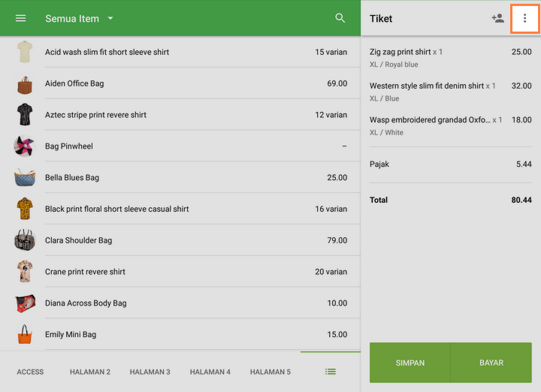Select Acid wash slim fit short sleeve shirt
The height and width of the screenshot is (392, 541).
pyautogui.click(x=107, y=52)
